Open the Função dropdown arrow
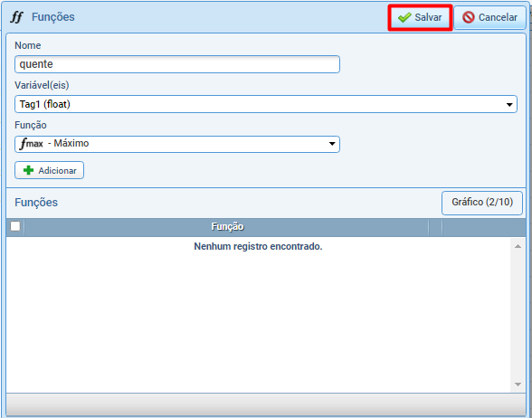Viewport: 532px width, 418px height. [332, 144]
